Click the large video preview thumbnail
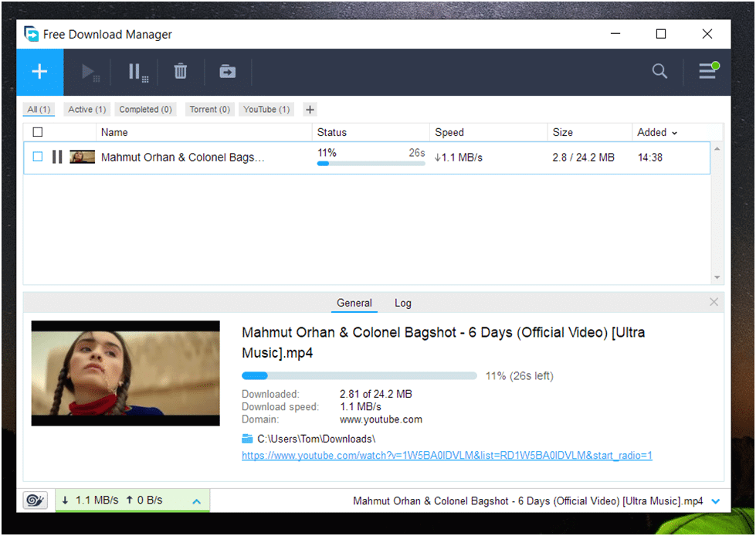Image resolution: width=756 pixels, height=536 pixels. [125, 373]
